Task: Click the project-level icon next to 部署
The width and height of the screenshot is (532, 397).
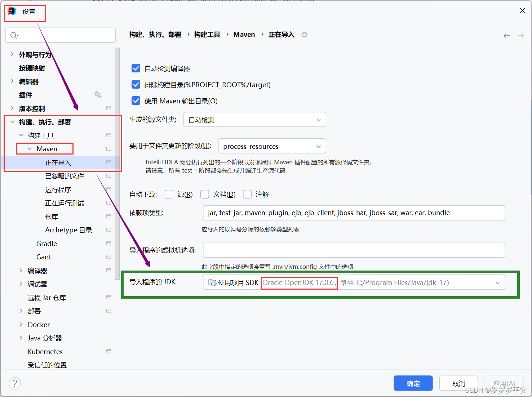Action: point(108,311)
